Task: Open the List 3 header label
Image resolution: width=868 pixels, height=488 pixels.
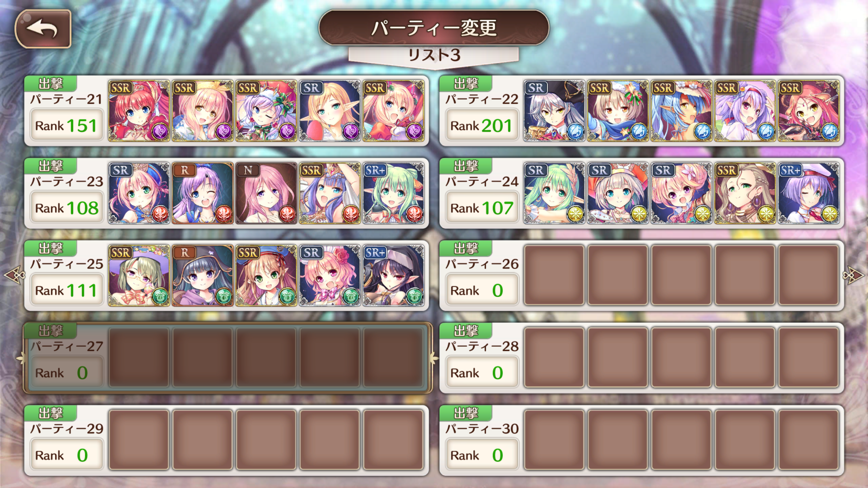Action: [x=434, y=55]
